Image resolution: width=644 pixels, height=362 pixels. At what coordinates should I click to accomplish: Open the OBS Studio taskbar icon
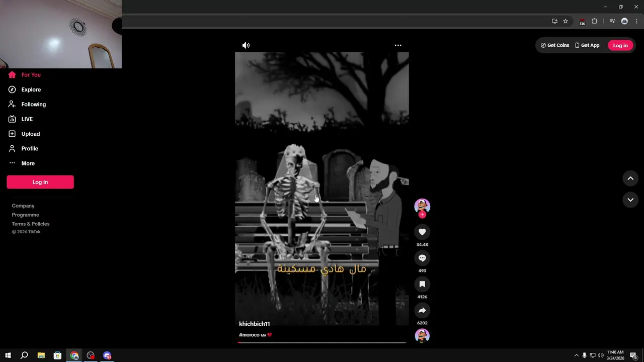click(91, 355)
